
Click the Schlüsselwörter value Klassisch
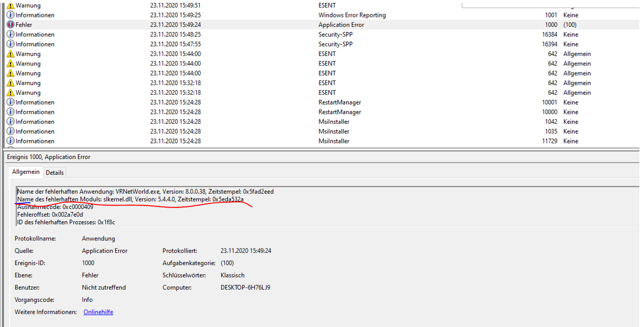click(x=232, y=275)
